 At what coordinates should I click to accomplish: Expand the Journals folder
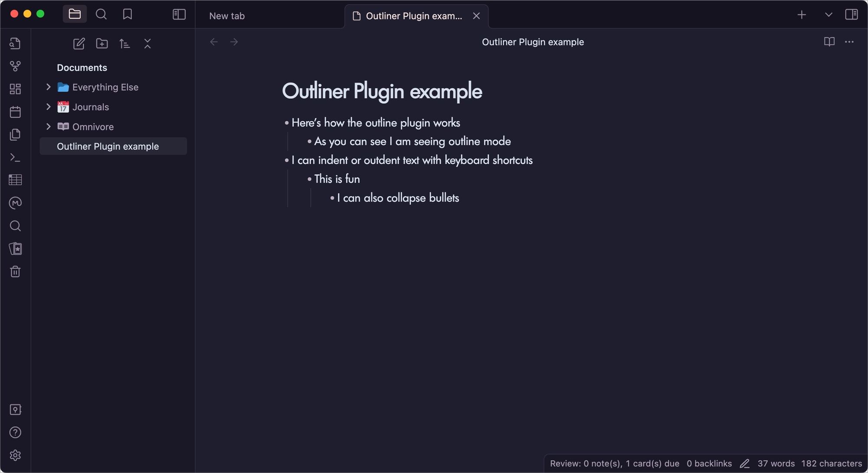click(48, 107)
